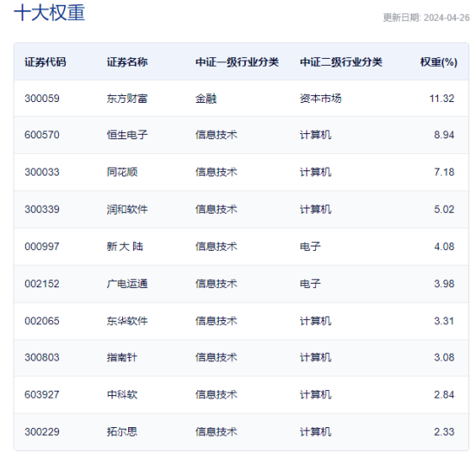The width and height of the screenshot is (476, 454).
Task: Click stock name 广电运通
Action: 127,284
